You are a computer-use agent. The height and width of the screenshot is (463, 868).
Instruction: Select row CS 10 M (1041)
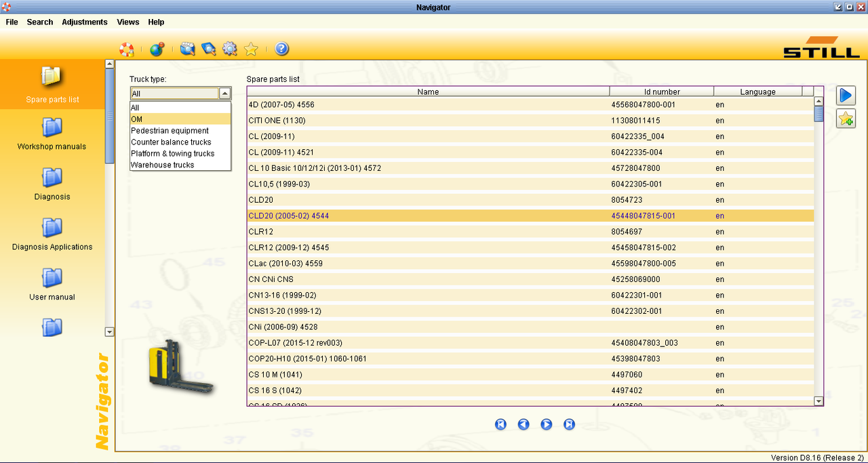coord(530,375)
